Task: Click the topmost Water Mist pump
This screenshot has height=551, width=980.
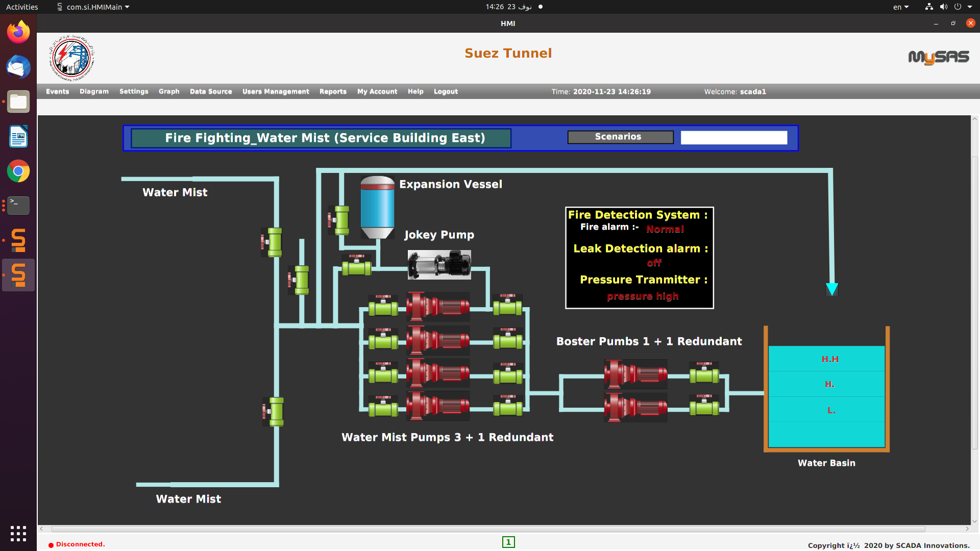Action: point(438,307)
